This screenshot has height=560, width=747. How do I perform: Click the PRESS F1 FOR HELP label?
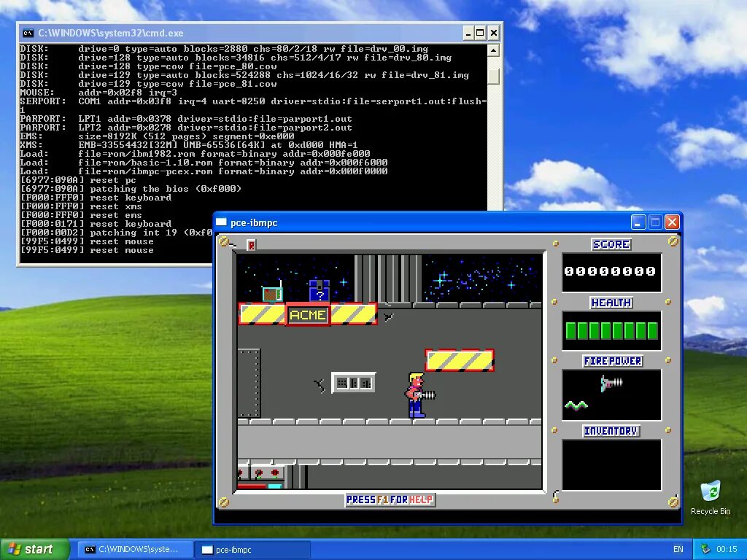click(390, 499)
